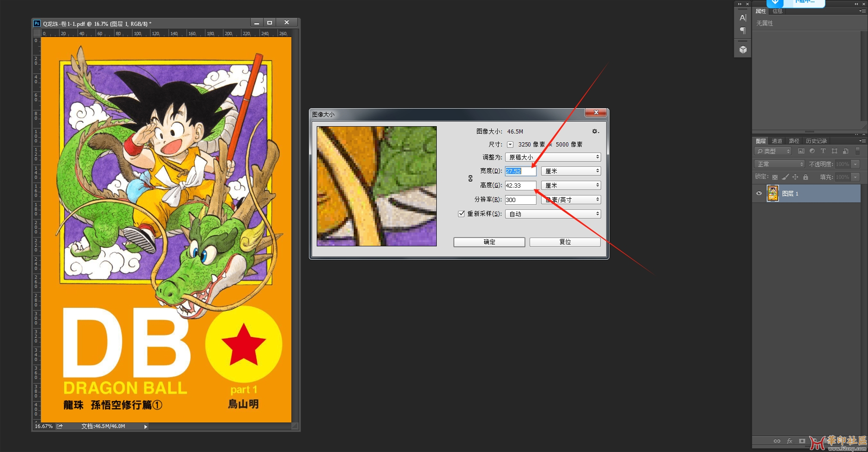Collapse the right panel dock double-arrow
Image resolution: width=868 pixels, height=452 pixels.
[x=856, y=4]
